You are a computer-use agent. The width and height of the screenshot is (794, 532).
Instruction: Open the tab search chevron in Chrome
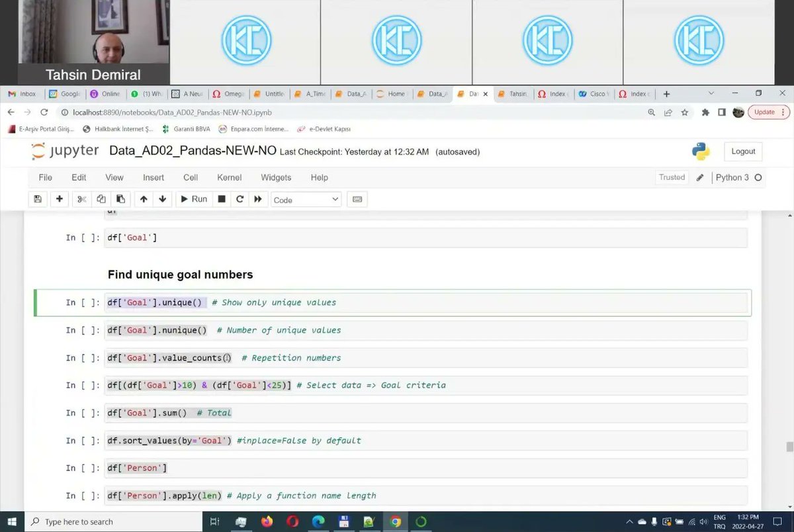pyautogui.click(x=711, y=93)
